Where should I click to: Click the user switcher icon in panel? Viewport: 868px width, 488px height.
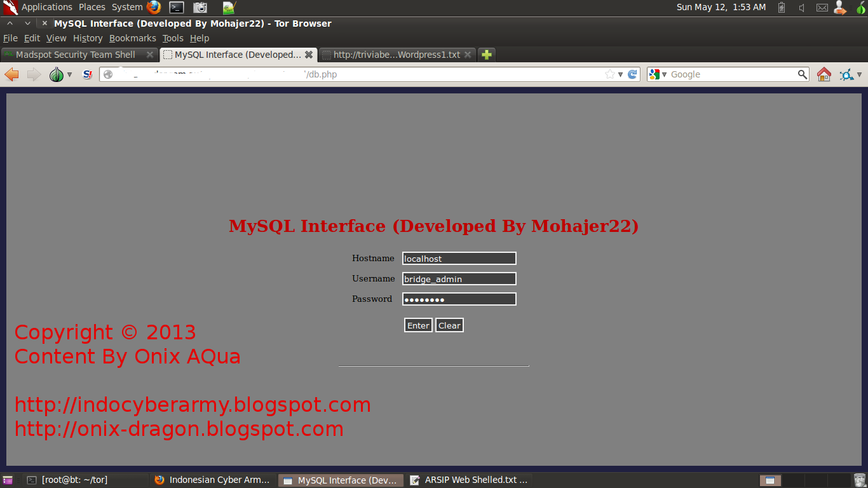coord(840,8)
